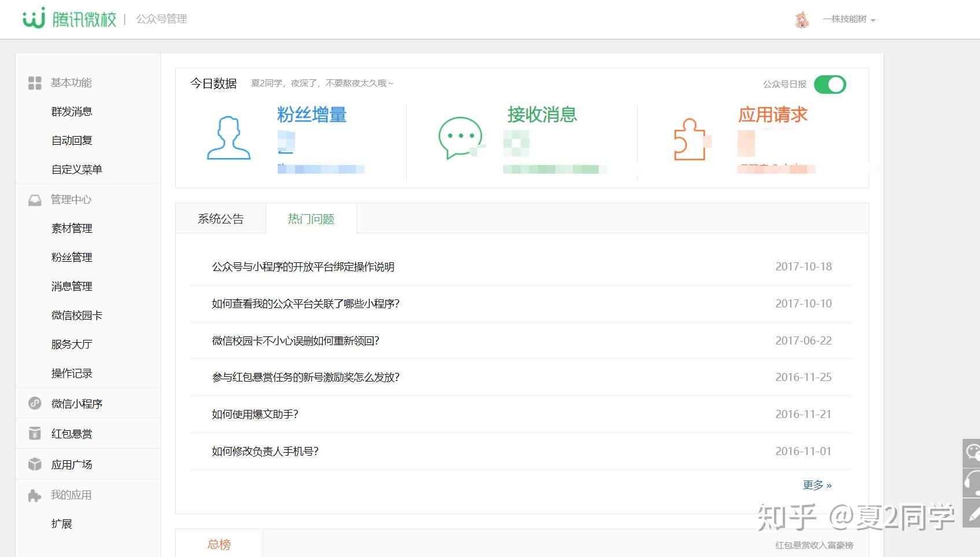Click the 微信小程序 sidebar icon

click(35, 403)
